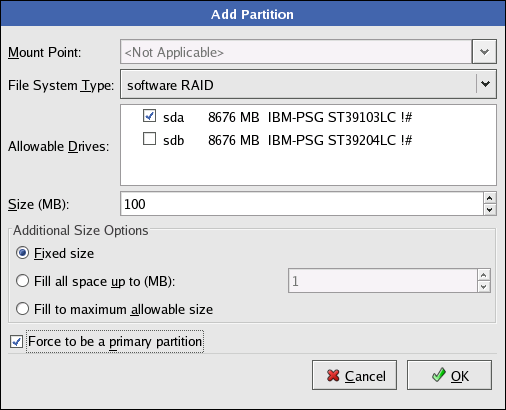Select Fill to maximum allowable size
Viewport: 506px width, 410px height.
(22, 309)
